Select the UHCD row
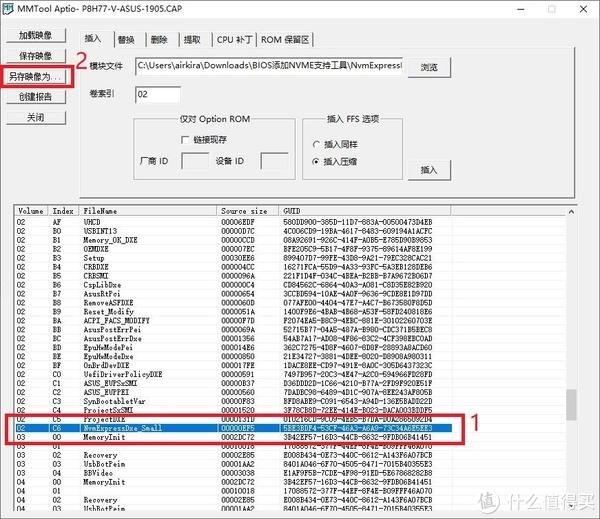This screenshot has width=600, height=519. 233,222
